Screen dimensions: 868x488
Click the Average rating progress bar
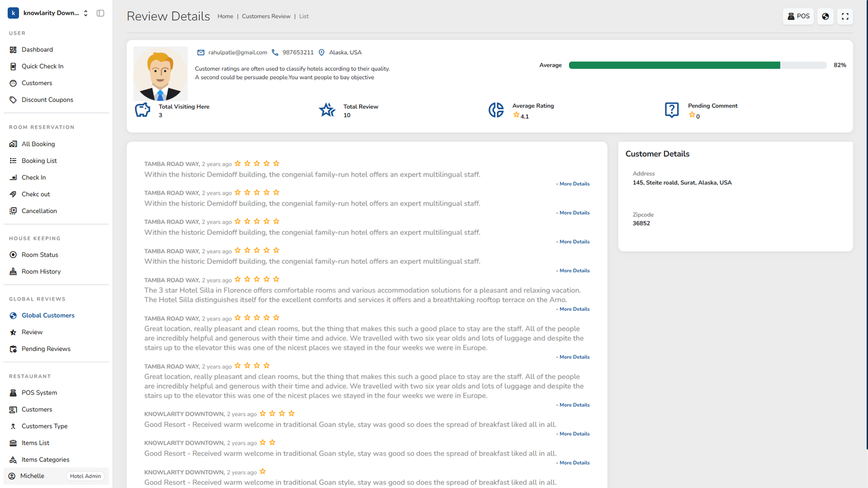point(697,65)
